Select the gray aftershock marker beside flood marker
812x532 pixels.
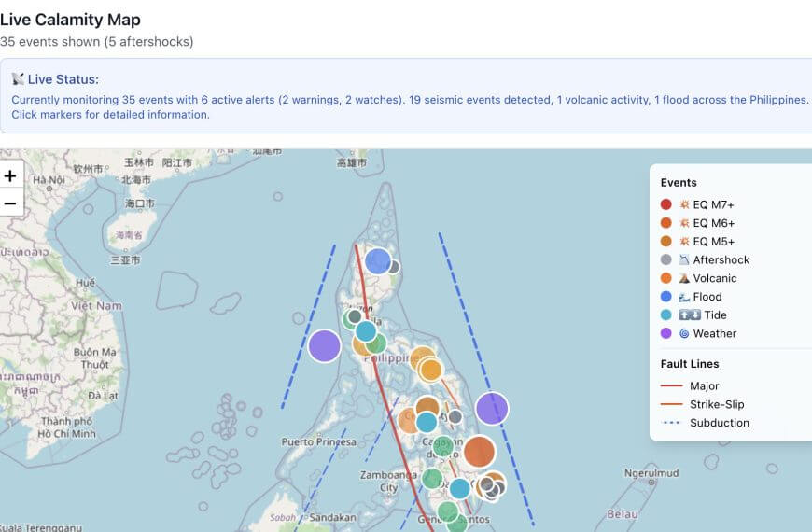[x=394, y=267]
